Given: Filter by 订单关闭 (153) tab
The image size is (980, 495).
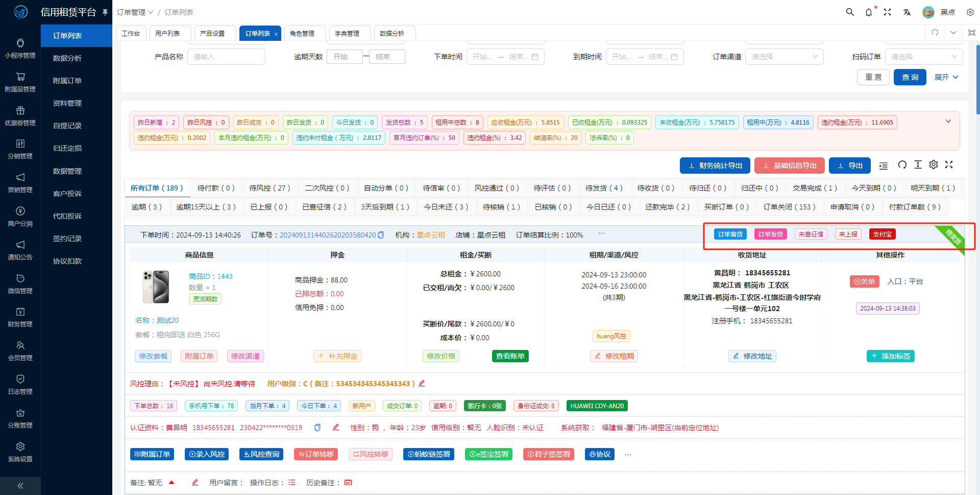Looking at the screenshot, I should click(x=789, y=207).
